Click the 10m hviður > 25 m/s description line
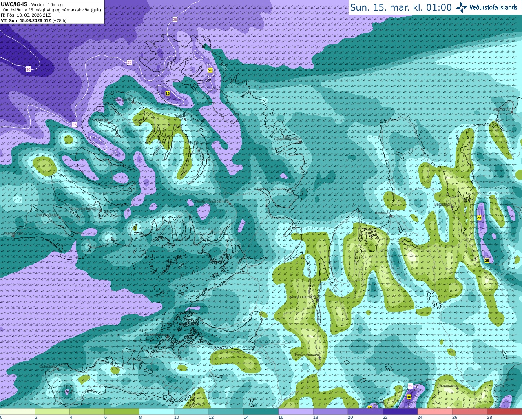 tap(51, 10)
